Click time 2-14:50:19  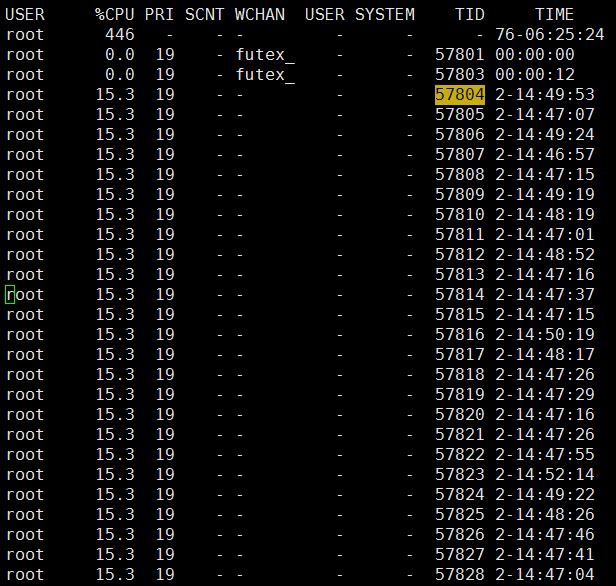tap(545, 335)
